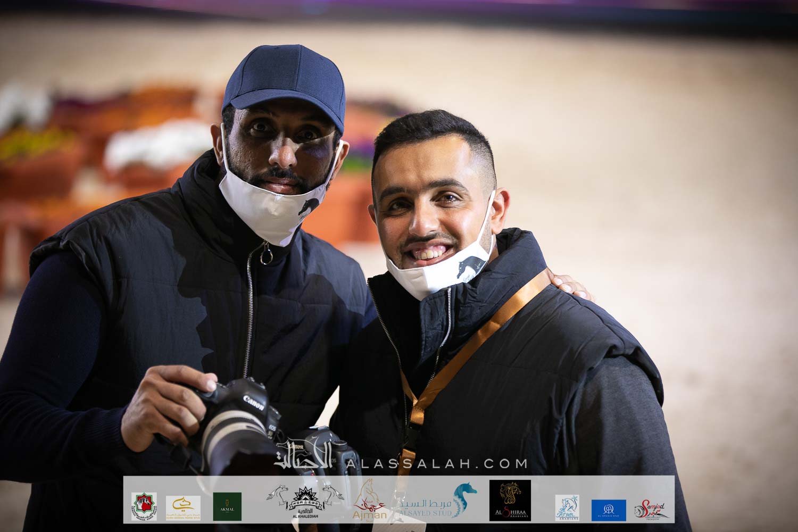Open the gold Arabic calligraphy stud logo

[183, 508]
